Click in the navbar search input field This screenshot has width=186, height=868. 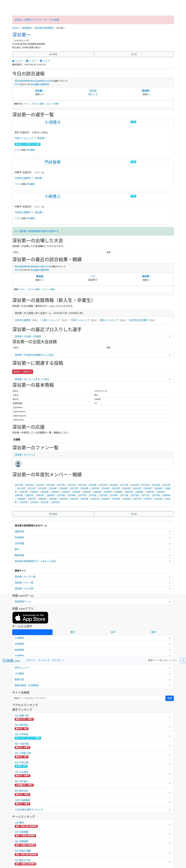click(x=162, y=660)
